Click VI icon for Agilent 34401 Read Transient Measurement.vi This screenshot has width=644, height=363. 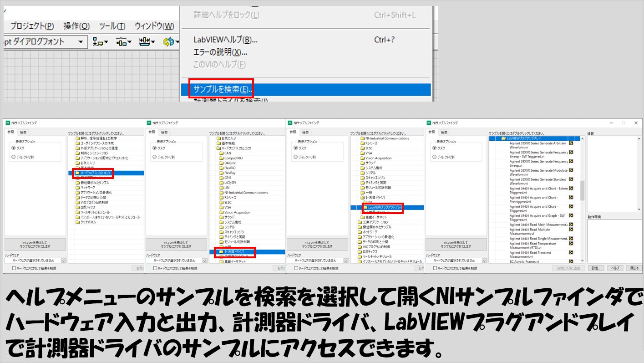571,252
